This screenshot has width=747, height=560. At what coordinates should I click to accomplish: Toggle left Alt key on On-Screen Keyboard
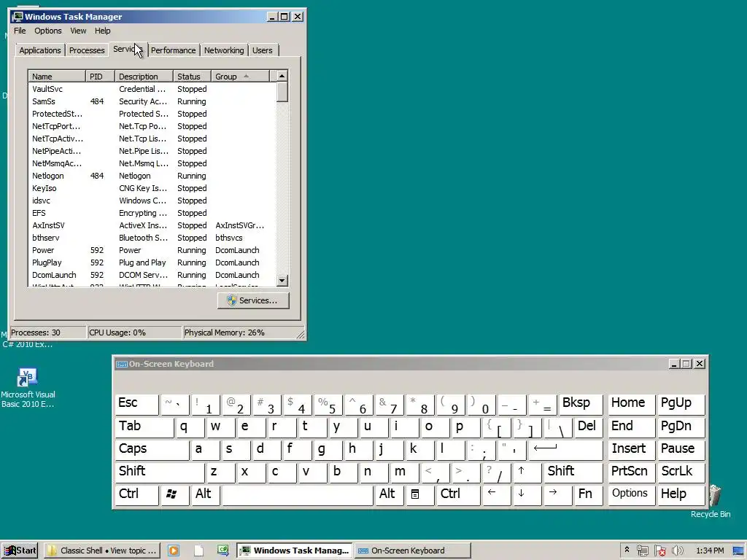(205, 495)
